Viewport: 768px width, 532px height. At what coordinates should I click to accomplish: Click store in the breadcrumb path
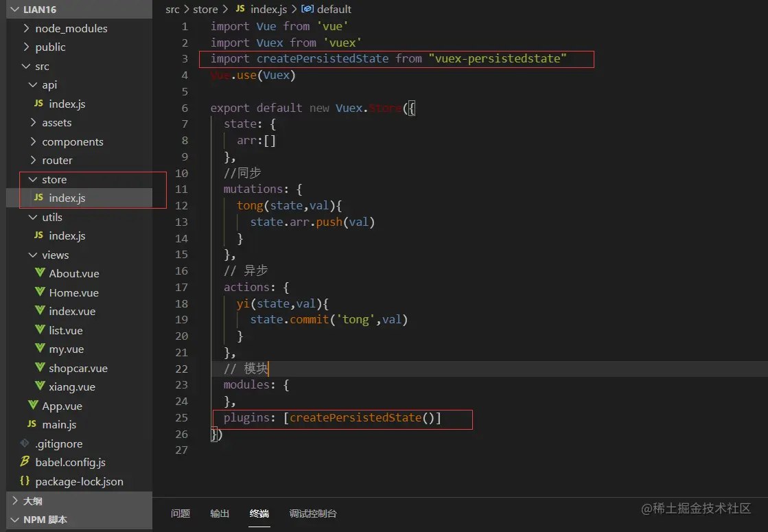click(x=205, y=10)
